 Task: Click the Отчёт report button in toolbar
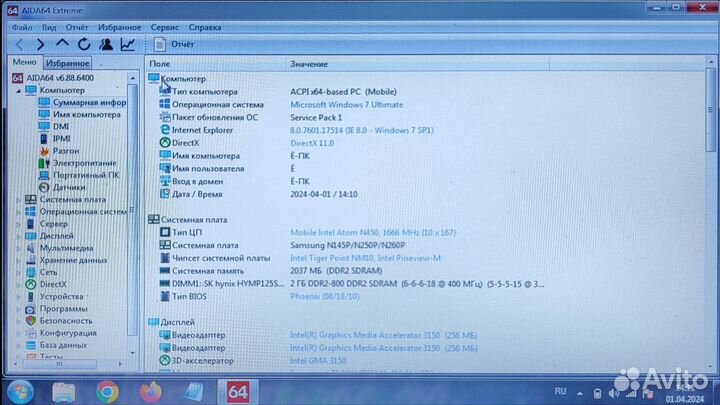(174, 45)
